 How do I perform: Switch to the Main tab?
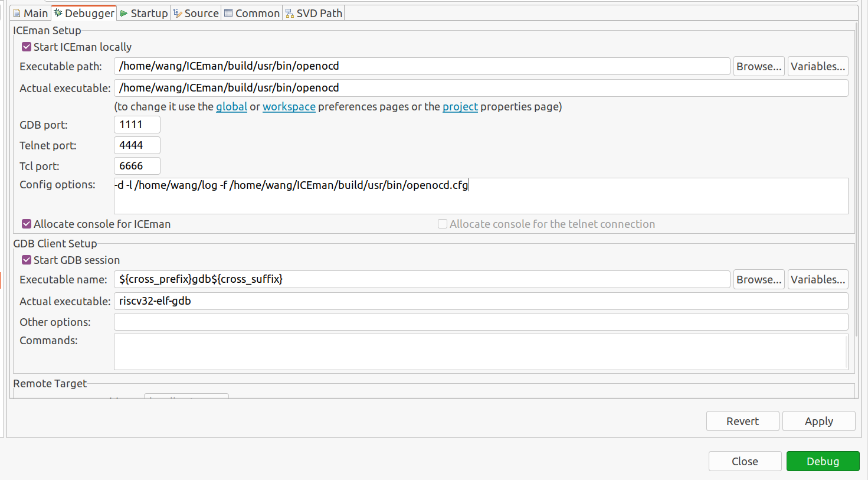click(x=31, y=13)
